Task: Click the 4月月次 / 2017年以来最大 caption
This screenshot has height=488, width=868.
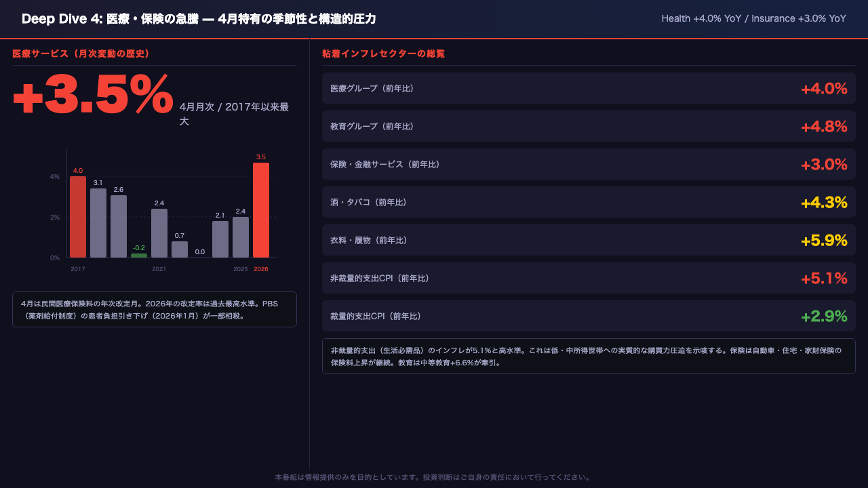Action: click(235, 114)
